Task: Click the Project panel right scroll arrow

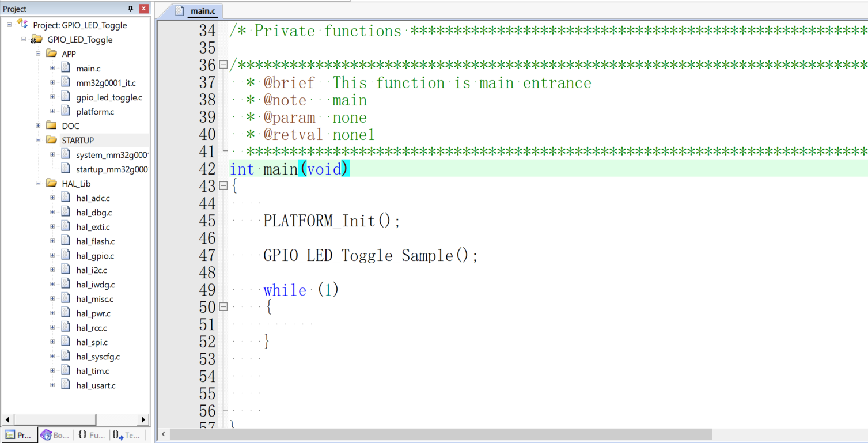Action: pos(143,419)
